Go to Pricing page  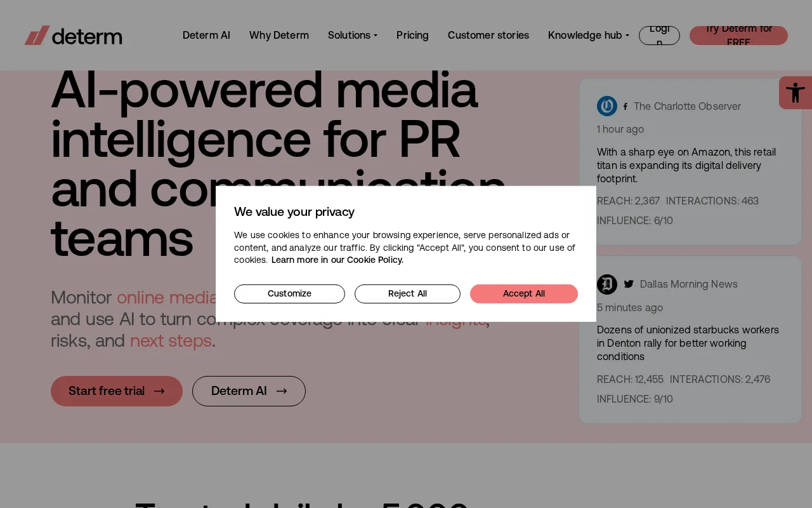[x=412, y=36]
